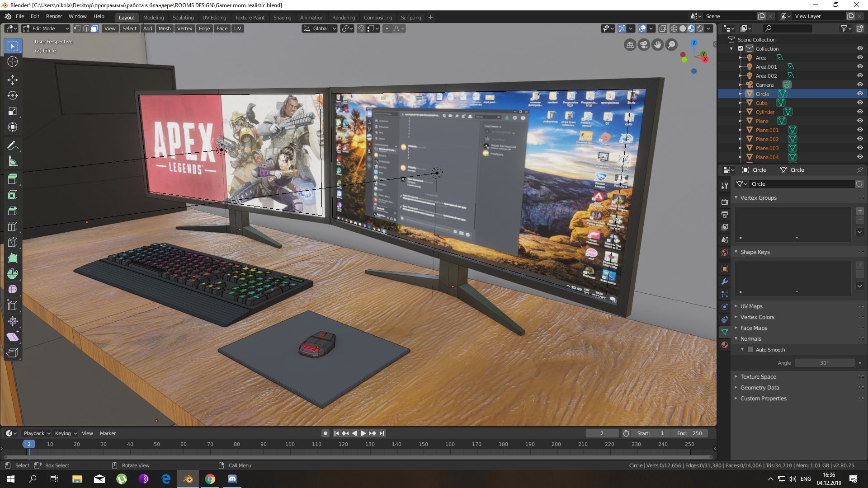Hide the Cube object in outliner
This screenshot has height=488, width=868.
click(x=860, y=103)
